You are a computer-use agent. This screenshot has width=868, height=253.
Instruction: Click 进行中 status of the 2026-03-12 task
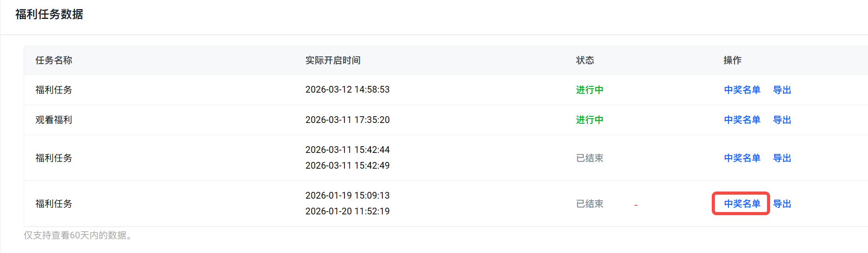[x=589, y=90]
